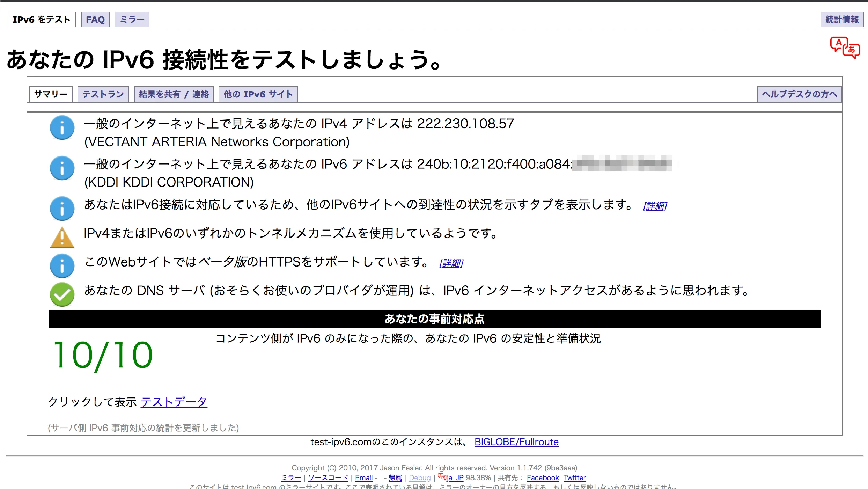The image size is (868, 489).
Task: Click the language translation icon
Action: point(845,48)
